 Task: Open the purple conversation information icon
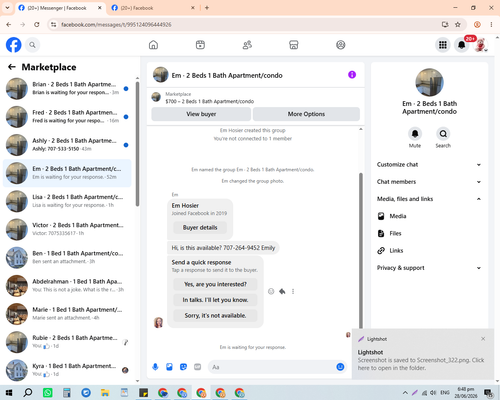(x=352, y=75)
